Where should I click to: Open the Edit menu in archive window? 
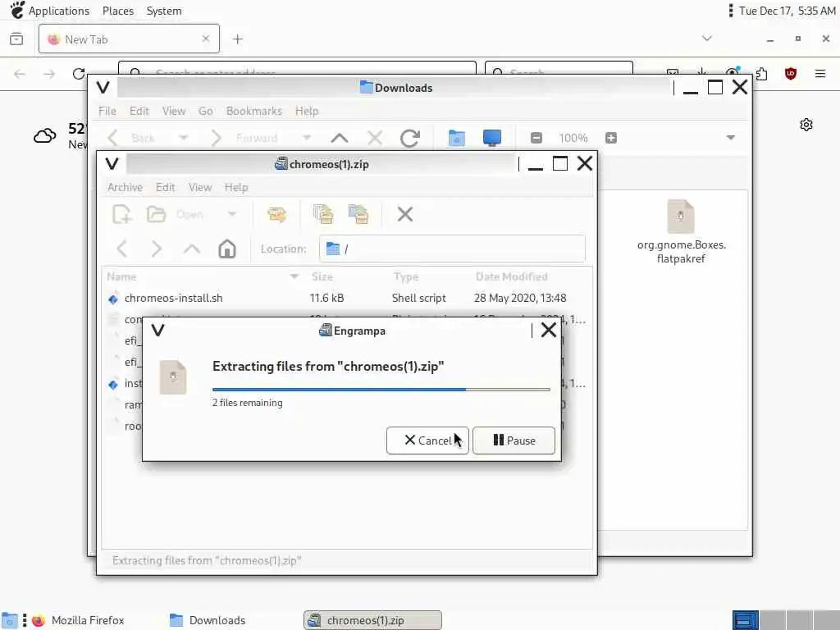point(165,187)
